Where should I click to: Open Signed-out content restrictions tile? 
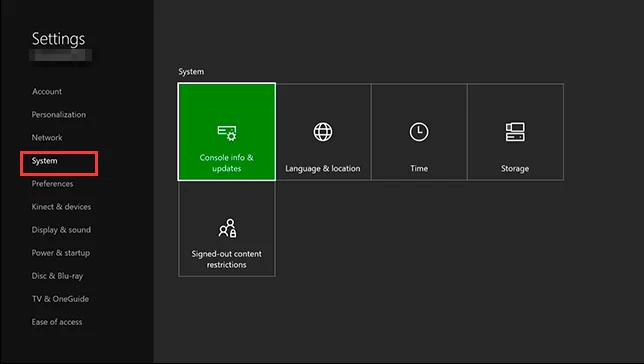[x=227, y=228]
